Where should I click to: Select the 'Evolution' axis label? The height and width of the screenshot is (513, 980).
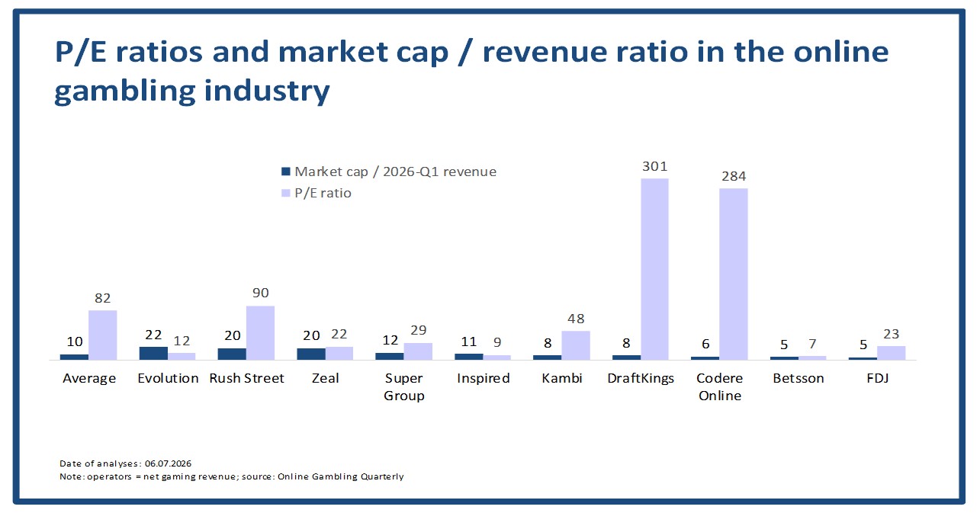pyautogui.click(x=168, y=378)
